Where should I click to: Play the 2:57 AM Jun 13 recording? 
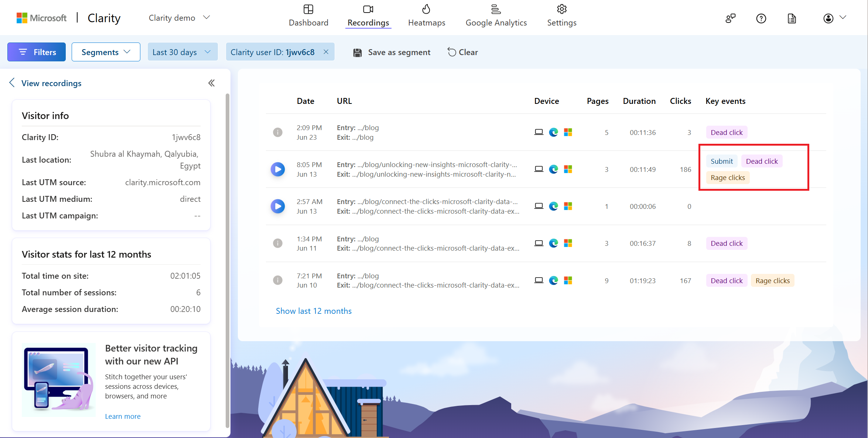point(278,206)
